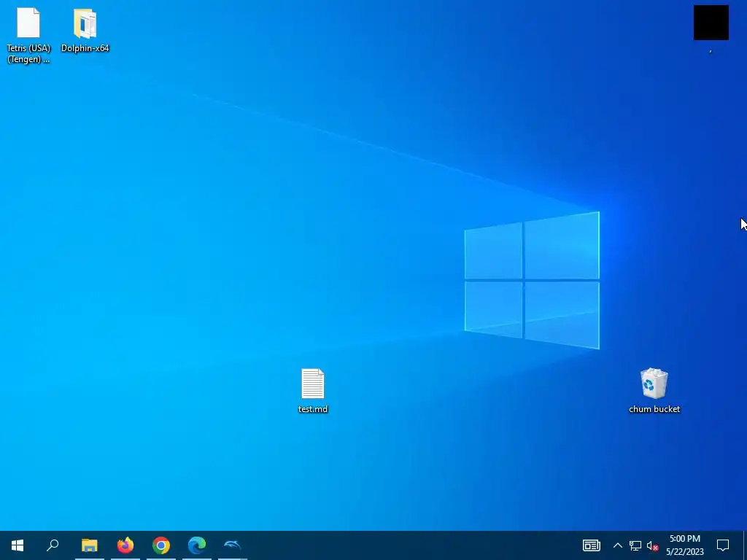Screen dimensions: 747x560
Task: Open the Windows Start menu
Action: coord(18,545)
